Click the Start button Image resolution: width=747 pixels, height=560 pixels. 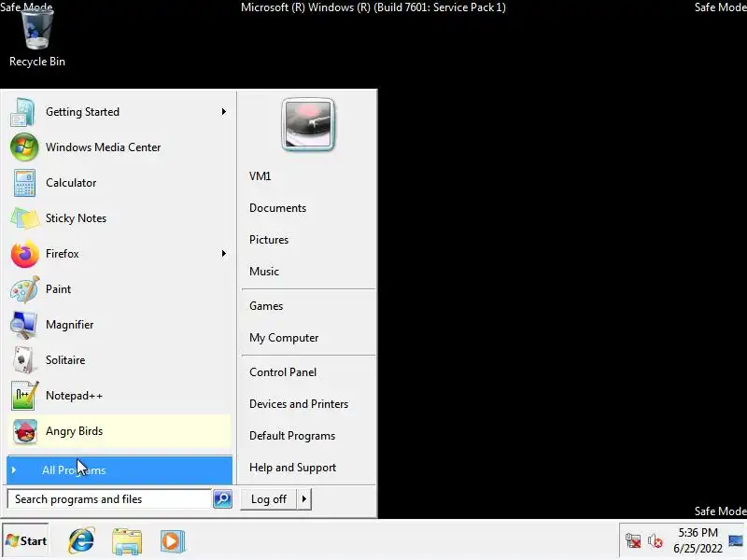click(26, 541)
